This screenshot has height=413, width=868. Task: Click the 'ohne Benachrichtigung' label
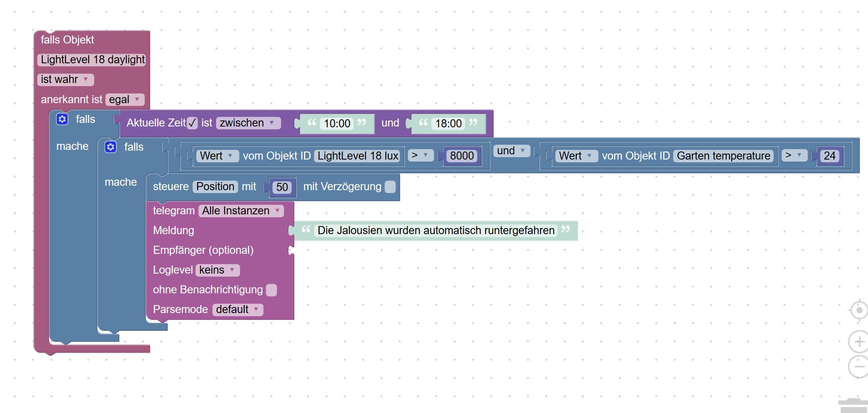point(208,290)
